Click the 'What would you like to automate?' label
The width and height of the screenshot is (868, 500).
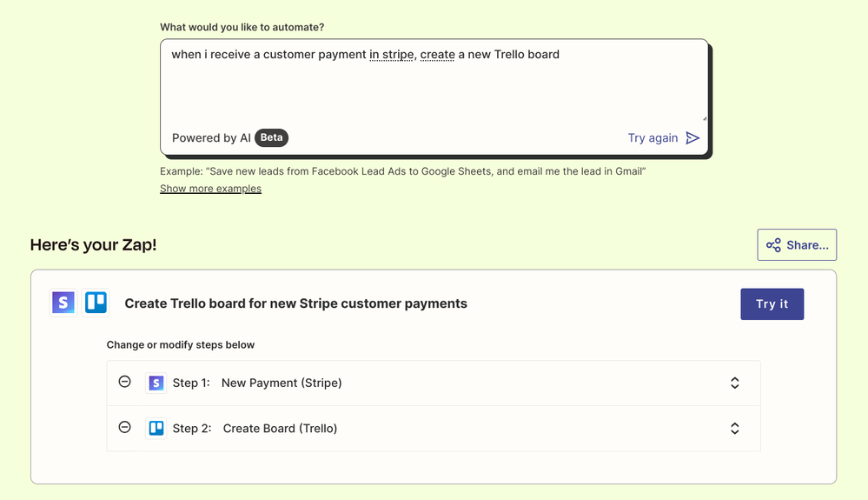point(242,27)
